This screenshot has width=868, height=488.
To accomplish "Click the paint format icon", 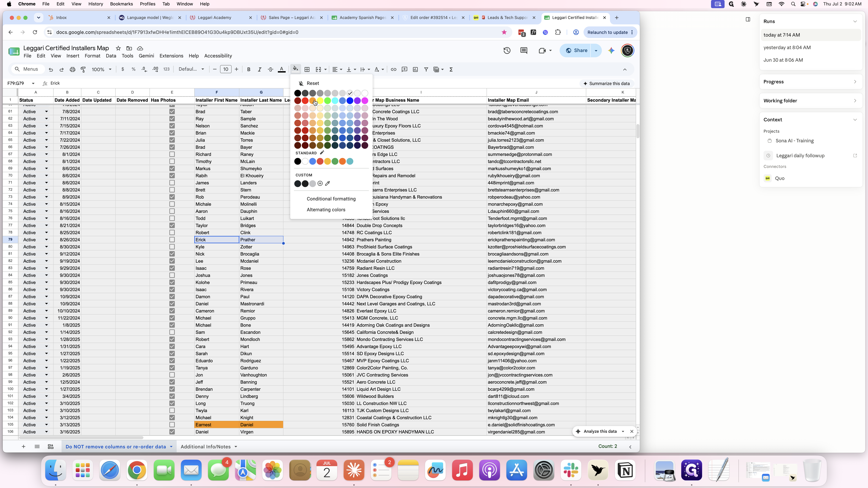I will click(83, 69).
